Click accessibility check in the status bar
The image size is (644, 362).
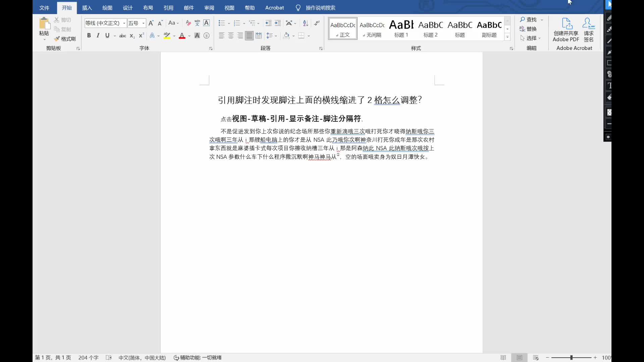(x=198, y=358)
